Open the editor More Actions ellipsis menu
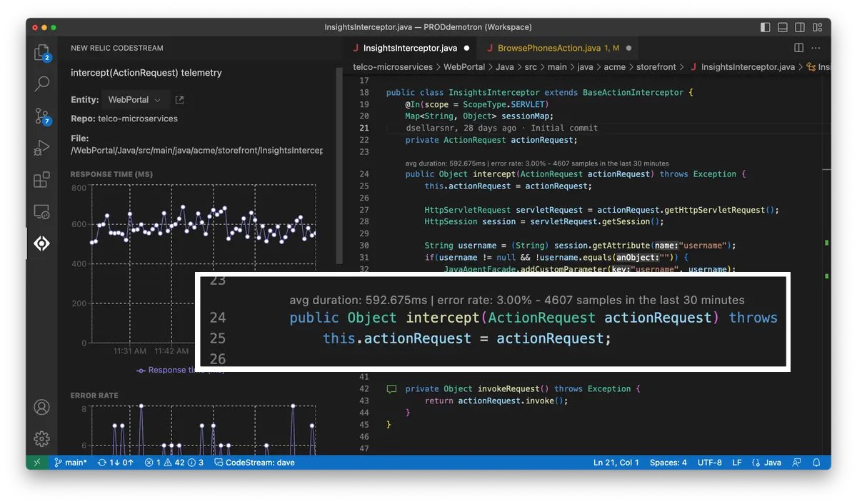Image resolution: width=857 pixels, height=504 pixels. (x=816, y=48)
